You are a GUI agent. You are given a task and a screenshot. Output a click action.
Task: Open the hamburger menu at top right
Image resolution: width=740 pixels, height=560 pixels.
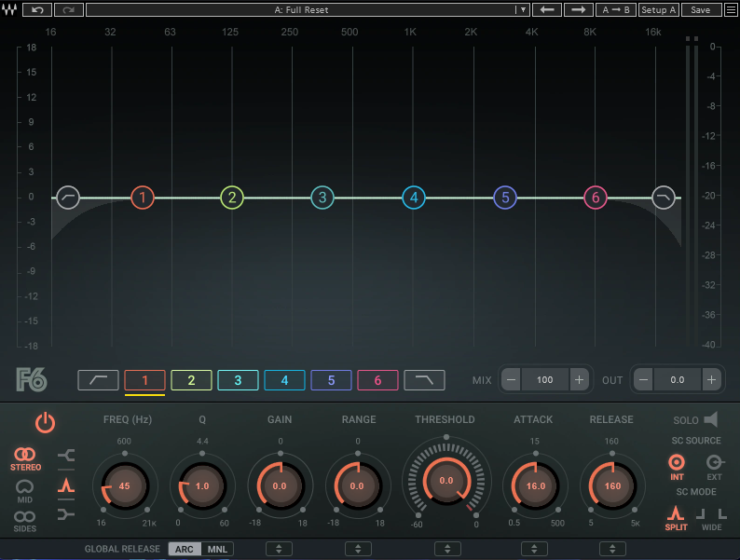click(x=730, y=9)
